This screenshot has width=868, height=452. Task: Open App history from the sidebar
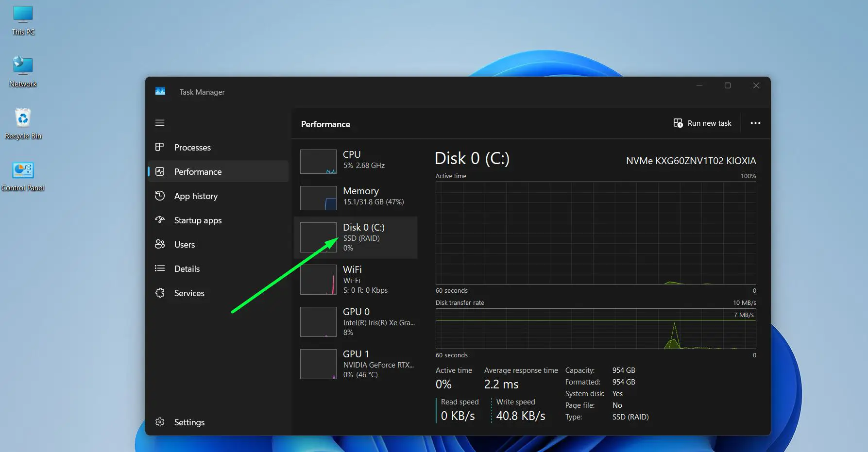coord(196,196)
